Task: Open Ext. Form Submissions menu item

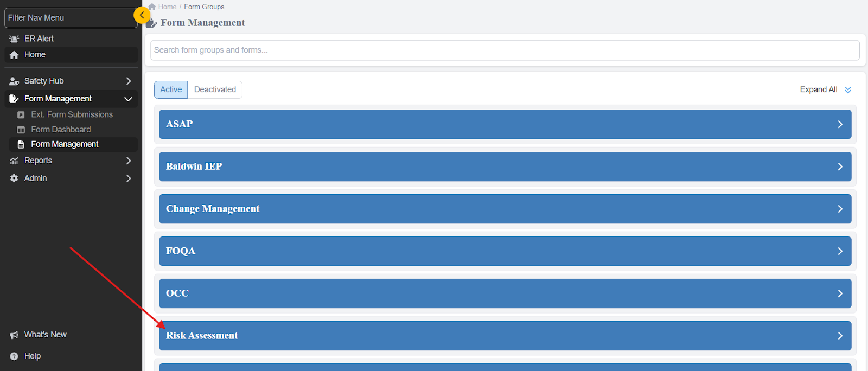Action: pyautogui.click(x=72, y=114)
